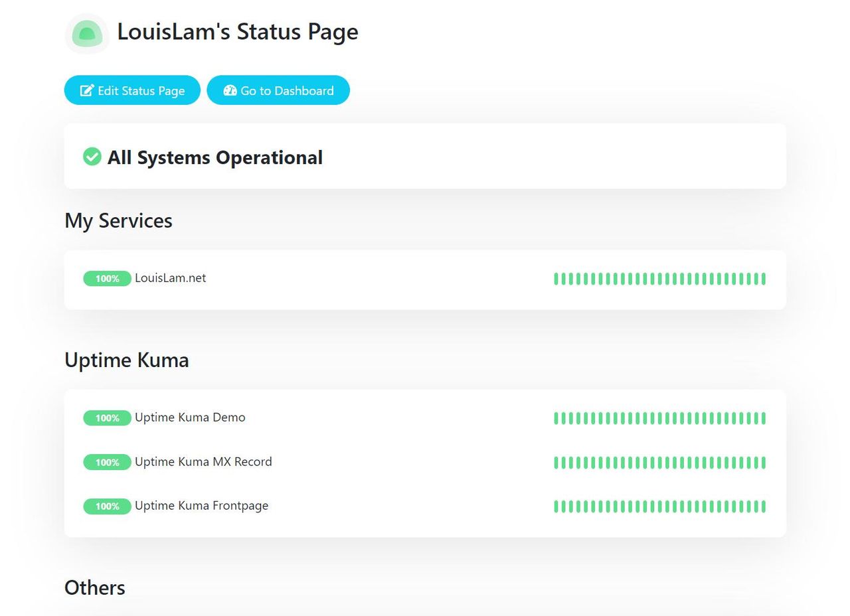The height and width of the screenshot is (616, 850).
Task: Click 100% badge for Uptime Kuma MX Record
Action: [x=107, y=463]
